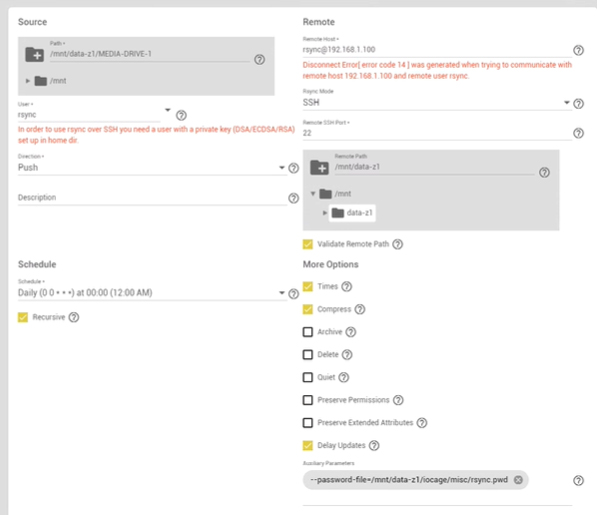The width and height of the screenshot is (597, 515).
Task: Click the Remote Path folder-add icon
Action: click(319, 167)
